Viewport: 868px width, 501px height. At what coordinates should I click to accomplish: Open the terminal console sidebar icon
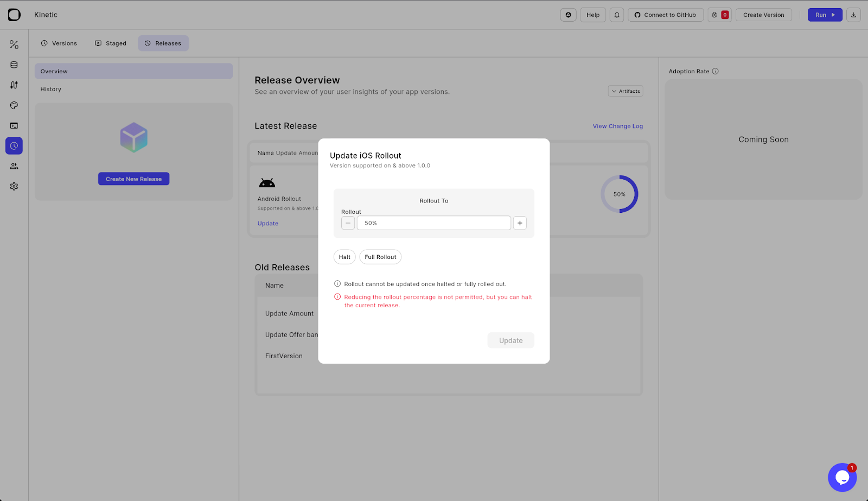[x=14, y=125]
